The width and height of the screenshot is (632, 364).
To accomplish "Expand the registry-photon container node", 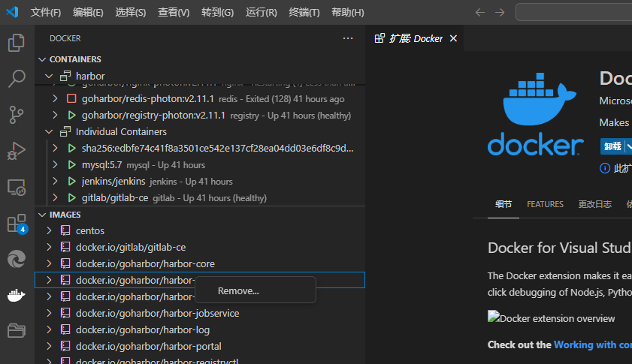I will [x=55, y=115].
